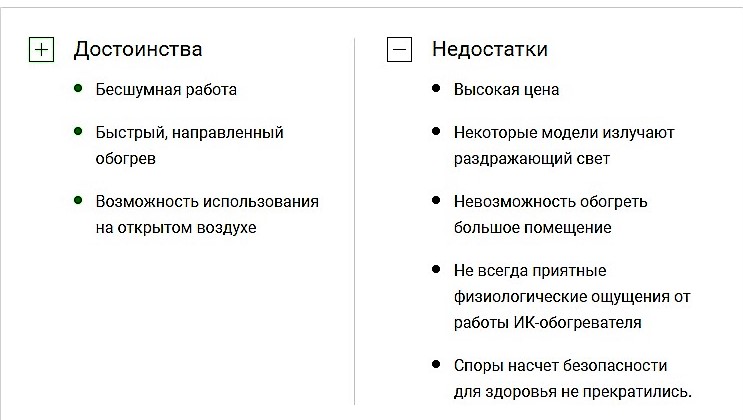Select the Недостатки heading

click(x=489, y=49)
